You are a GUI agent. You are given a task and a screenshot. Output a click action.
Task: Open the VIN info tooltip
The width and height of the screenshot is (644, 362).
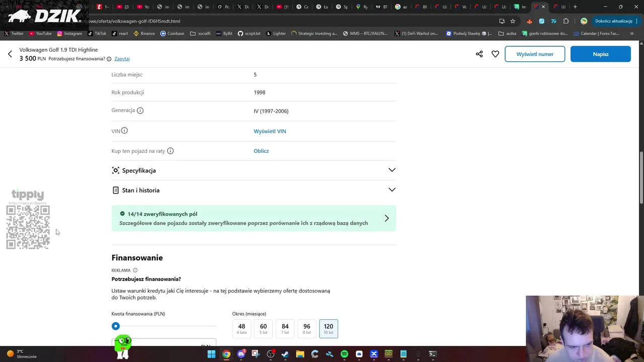point(124,131)
